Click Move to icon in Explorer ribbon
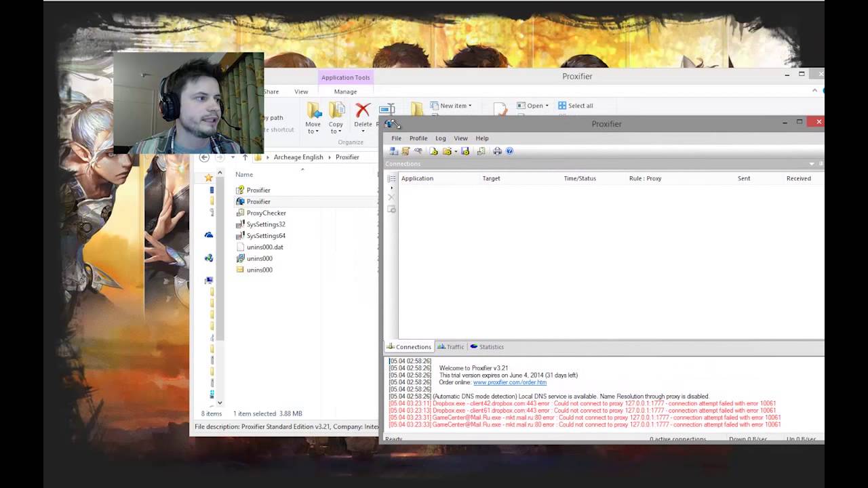The height and width of the screenshot is (488, 868). (x=313, y=110)
